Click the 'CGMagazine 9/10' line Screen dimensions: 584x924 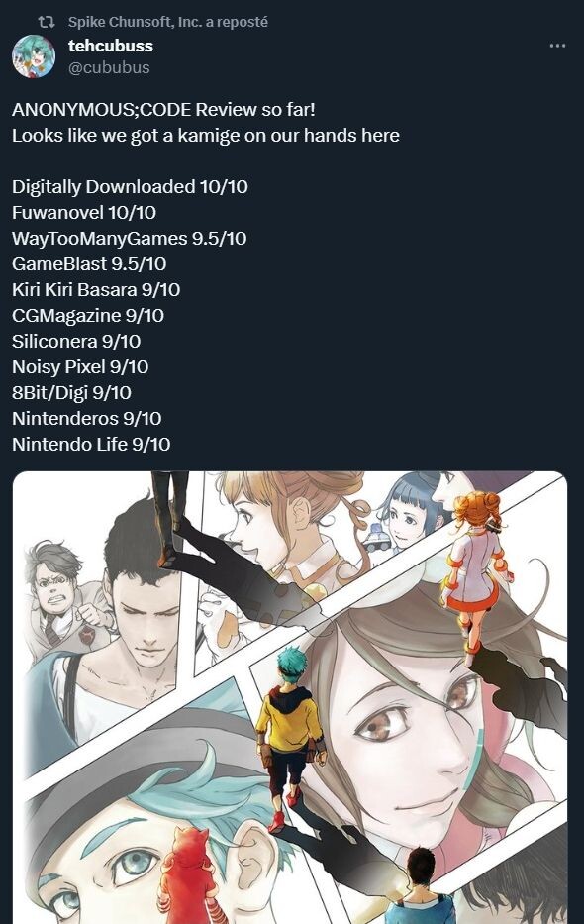pyautogui.click(x=88, y=315)
